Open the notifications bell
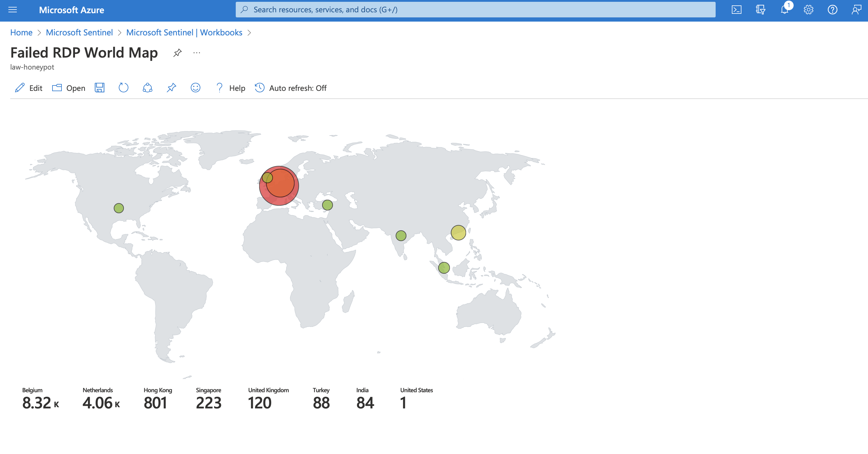 click(x=784, y=10)
